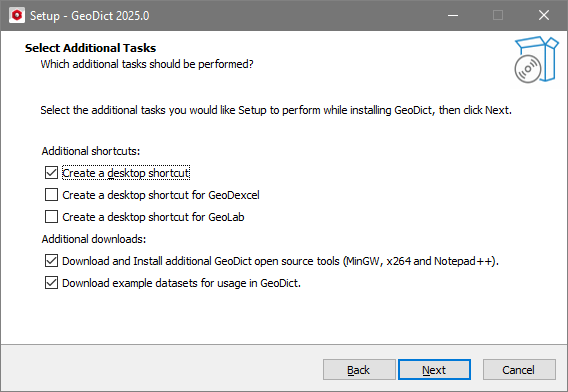Click the installer box and disc icon

pyautogui.click(x=536, y=59)
